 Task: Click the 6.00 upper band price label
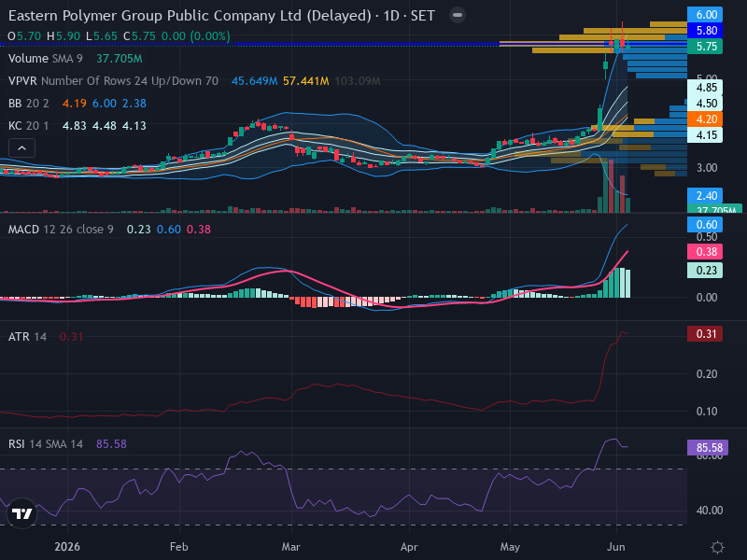[x=705, y=15]
